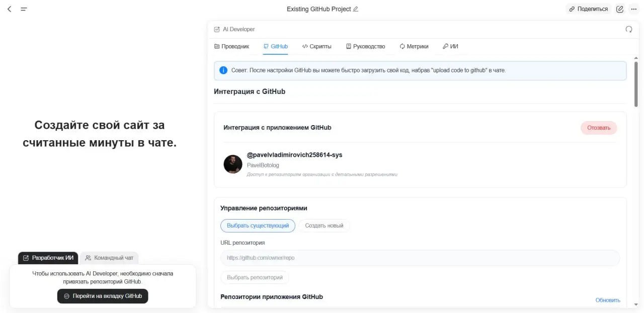The width and height of the screenshot is (644, 313).
Task: Click the 'Обновить' link to refresh repositories
Action: pyautogui.click(x=607, y=299)
